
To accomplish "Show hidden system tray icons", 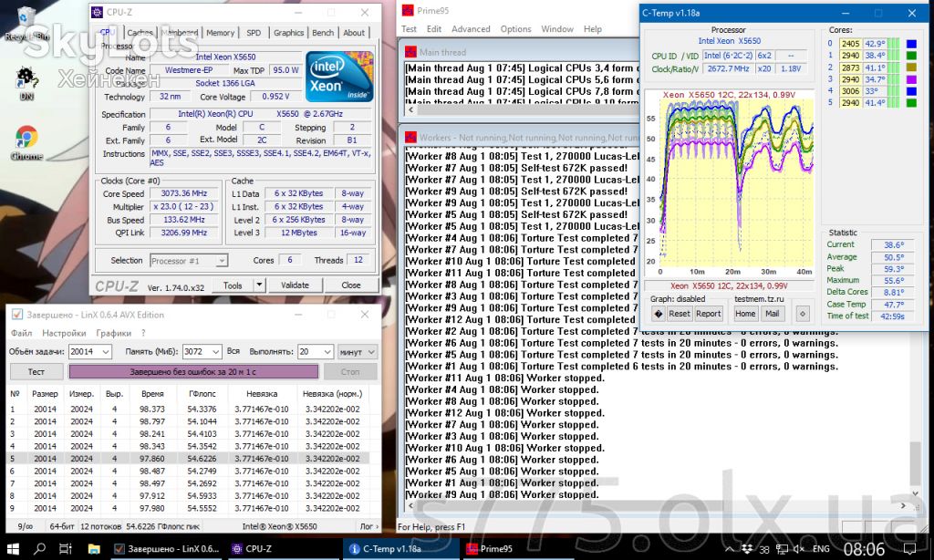I will 730,549.
